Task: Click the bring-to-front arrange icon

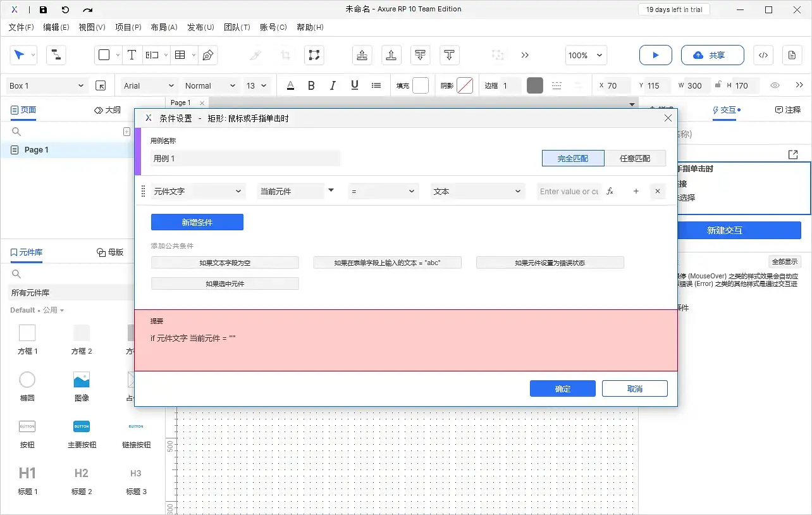Action: (362, 55)
